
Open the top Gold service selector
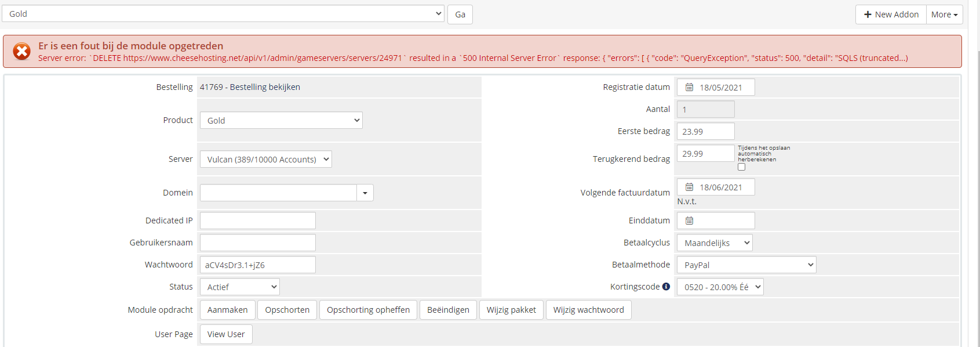[223, 14]
